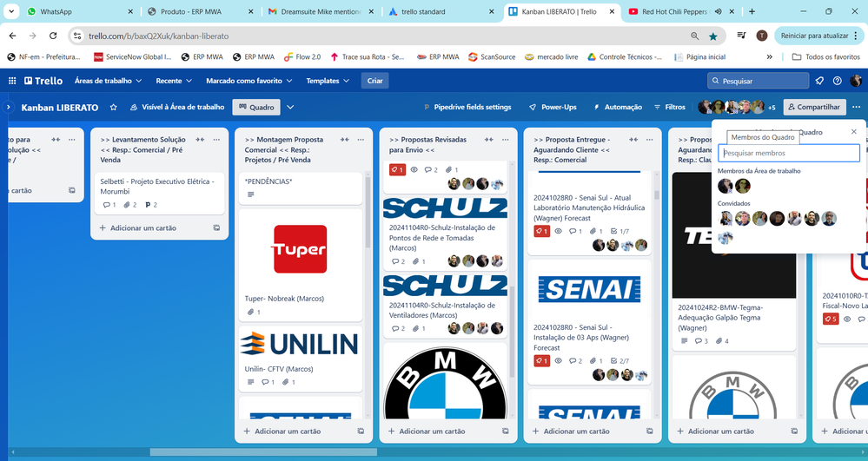Show the +5 additional board members
This screenshot has height=461, width=868.
[x=772, y=108]
